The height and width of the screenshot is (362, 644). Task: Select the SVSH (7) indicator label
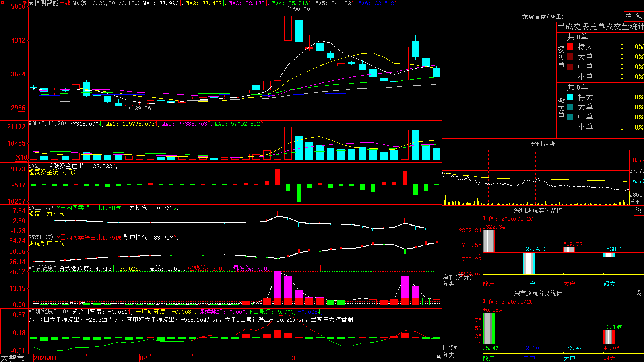pos(41,238)
